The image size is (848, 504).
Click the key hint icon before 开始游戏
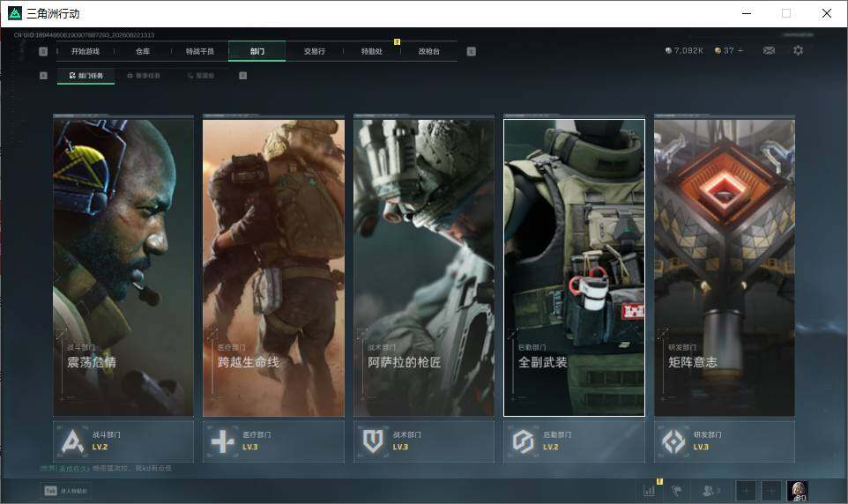pyautogui.click(x=43, y=51)
